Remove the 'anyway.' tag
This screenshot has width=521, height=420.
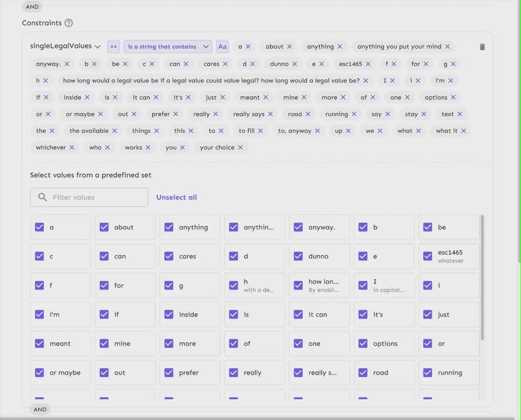[x=67, y=64]
